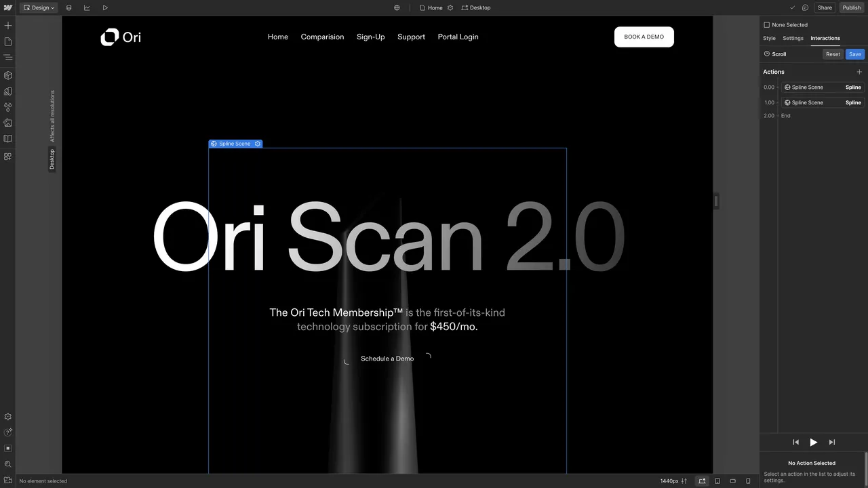The width and height of the screenshot is (868, 488).
Task: Click the Spline Scene element label on canvas
Action: [234, 144]
